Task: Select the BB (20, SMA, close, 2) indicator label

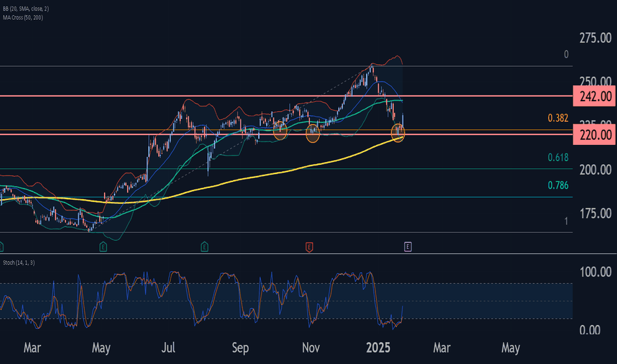Action: [x=24, y=9]
